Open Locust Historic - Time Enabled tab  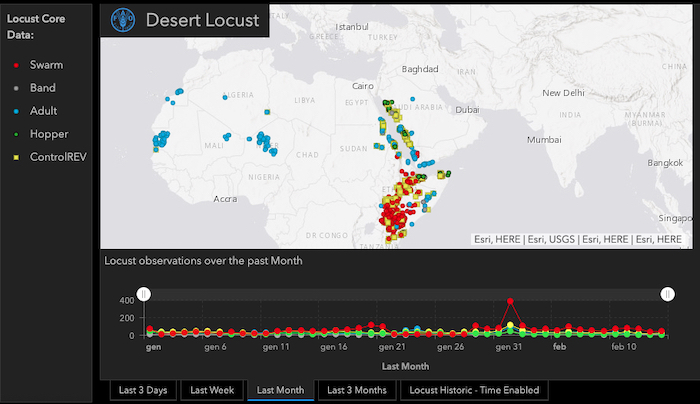pos(472,390)
